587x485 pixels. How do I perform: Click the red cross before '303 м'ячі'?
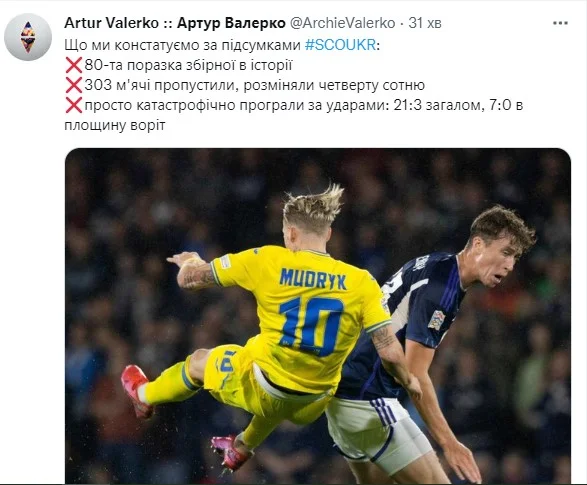pos(74,85)
